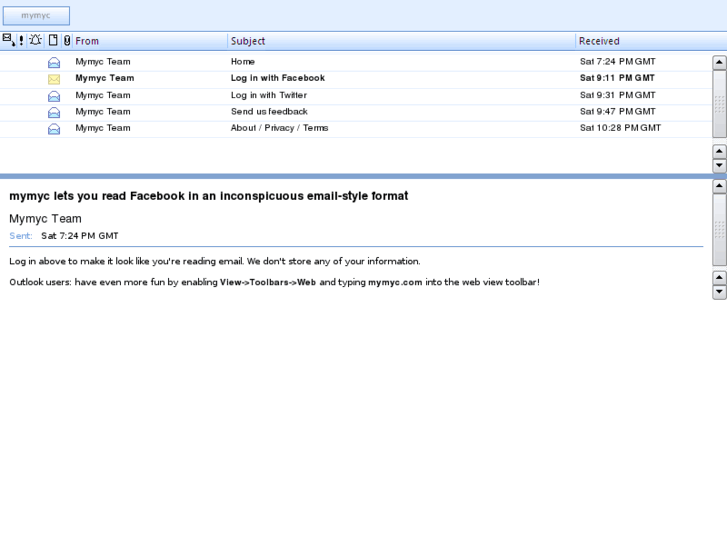Click opened envelope icon for Send us feedback

coord(54,112)
